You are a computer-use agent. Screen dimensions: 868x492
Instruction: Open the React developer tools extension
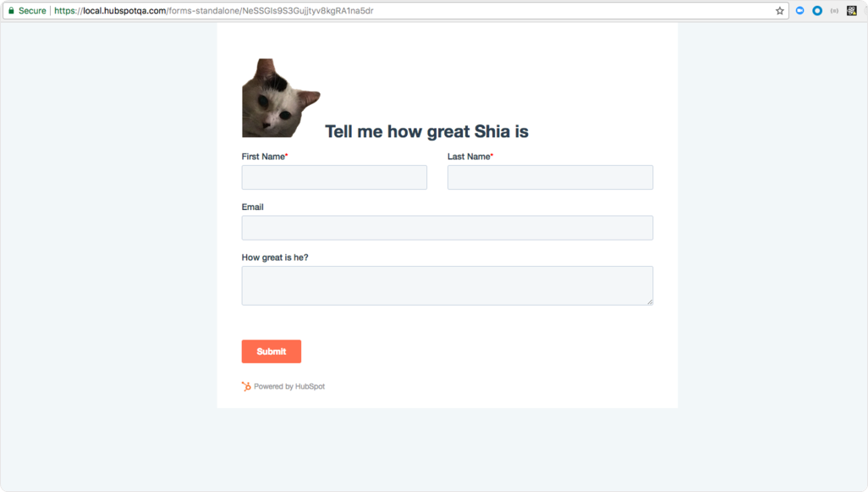pos(852,11)
